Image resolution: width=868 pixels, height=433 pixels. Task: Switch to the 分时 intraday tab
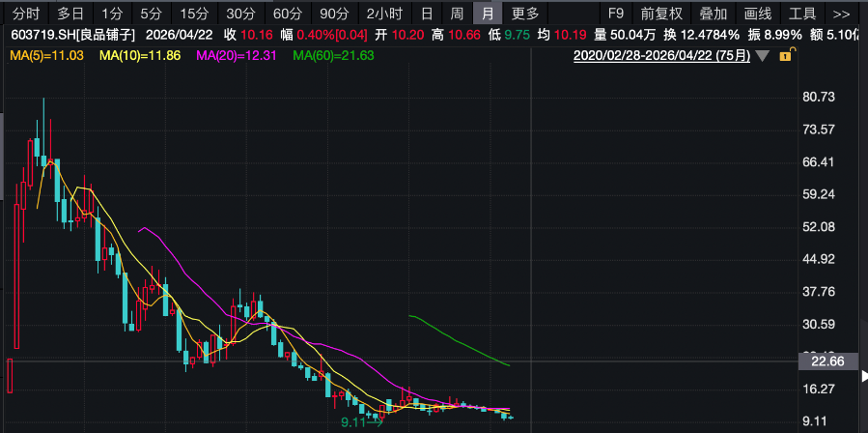pyautogui.click(x=26, y=14)
